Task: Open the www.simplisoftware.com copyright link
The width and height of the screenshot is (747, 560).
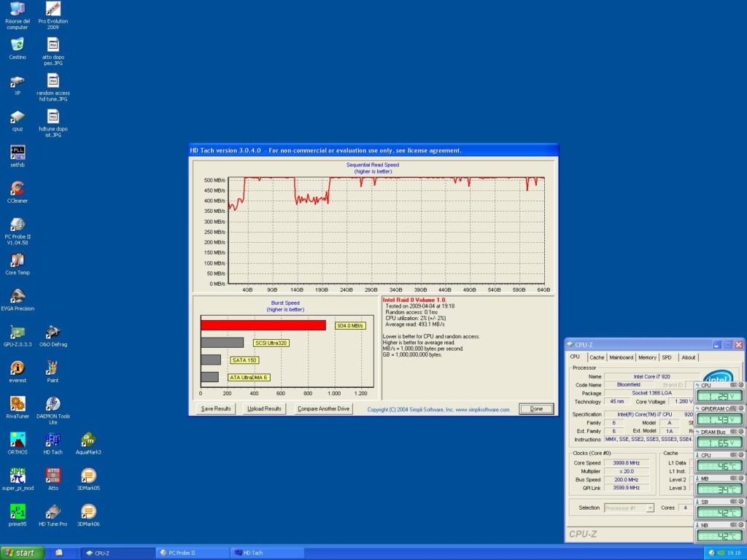Action: 482,410
